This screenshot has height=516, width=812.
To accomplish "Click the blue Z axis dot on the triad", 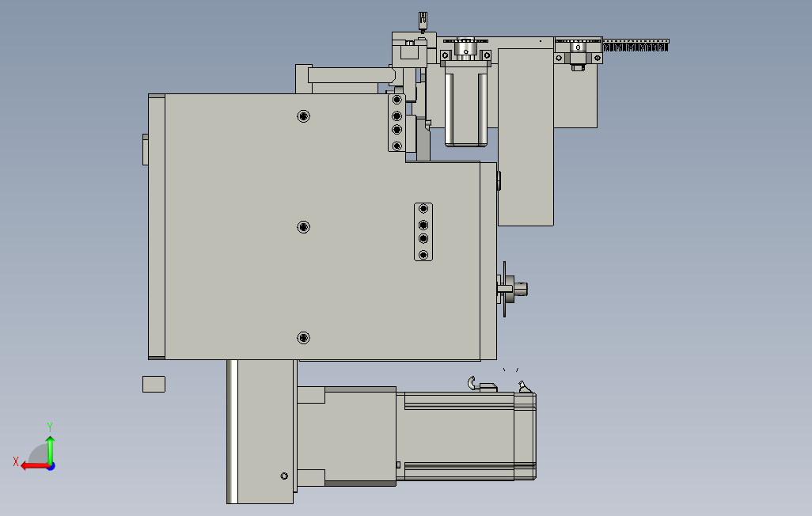I will click(51, 466).
